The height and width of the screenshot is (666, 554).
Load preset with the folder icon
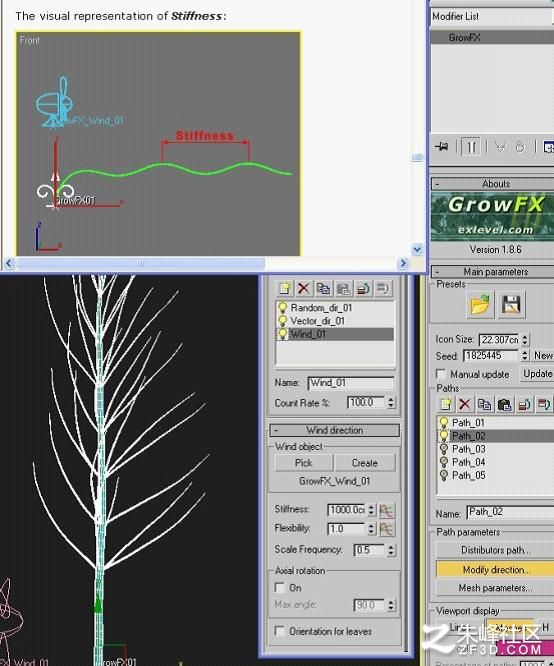[480, 305]
